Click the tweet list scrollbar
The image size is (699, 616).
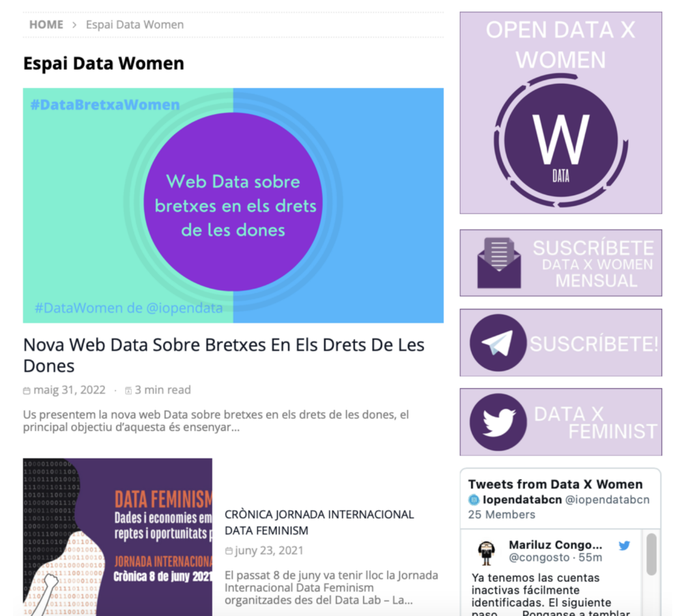point(651,554)
